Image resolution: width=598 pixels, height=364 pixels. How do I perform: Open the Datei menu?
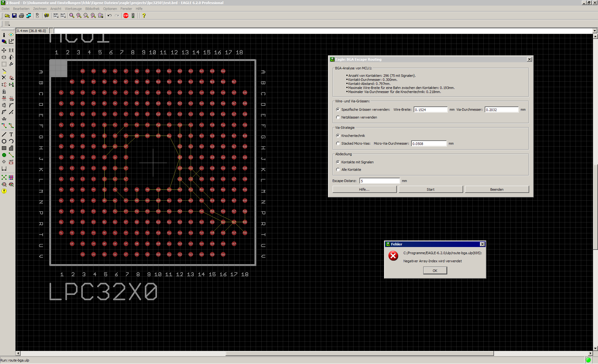click(6, 9)
